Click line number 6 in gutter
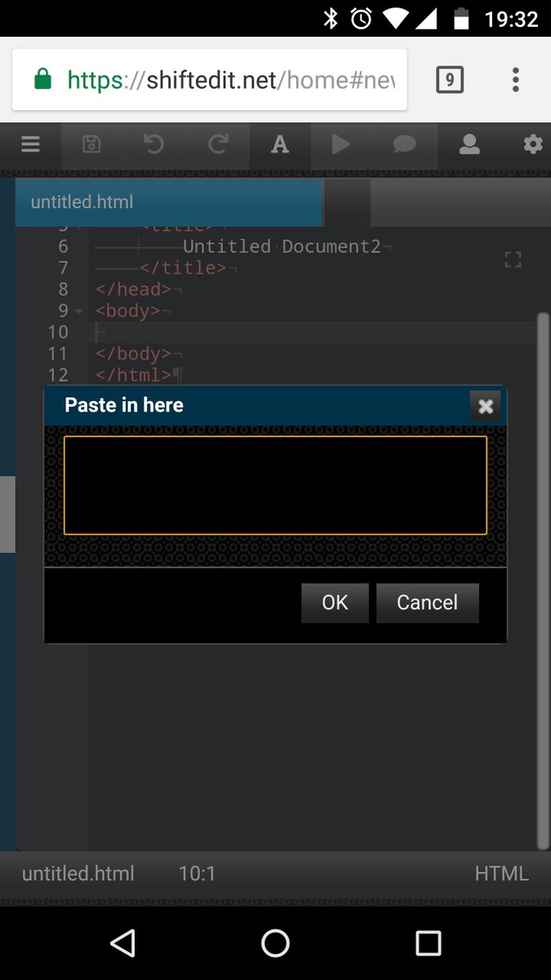The width and height of the screenshot is (551, 980). [64, 247]
